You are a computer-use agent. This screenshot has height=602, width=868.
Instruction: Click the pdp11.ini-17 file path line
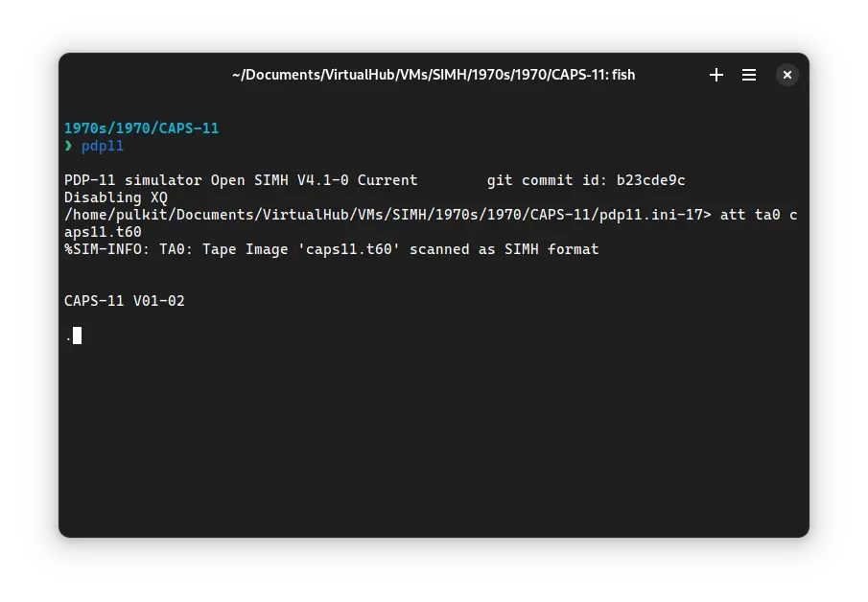point(384,215)
